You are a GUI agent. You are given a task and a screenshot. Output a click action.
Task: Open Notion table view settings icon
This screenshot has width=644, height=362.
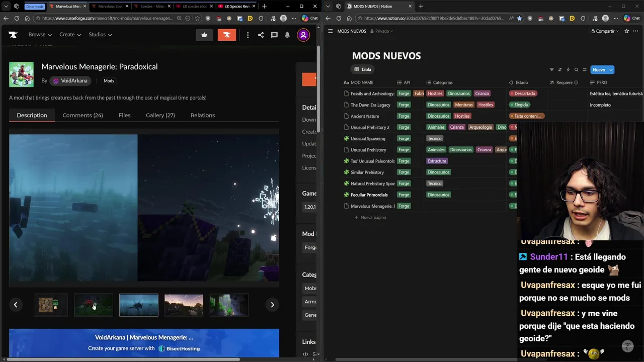click(x=584, y=70)
